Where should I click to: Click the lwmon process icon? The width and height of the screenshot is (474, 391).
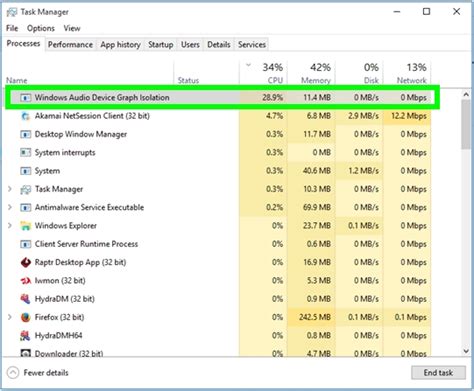25,281
